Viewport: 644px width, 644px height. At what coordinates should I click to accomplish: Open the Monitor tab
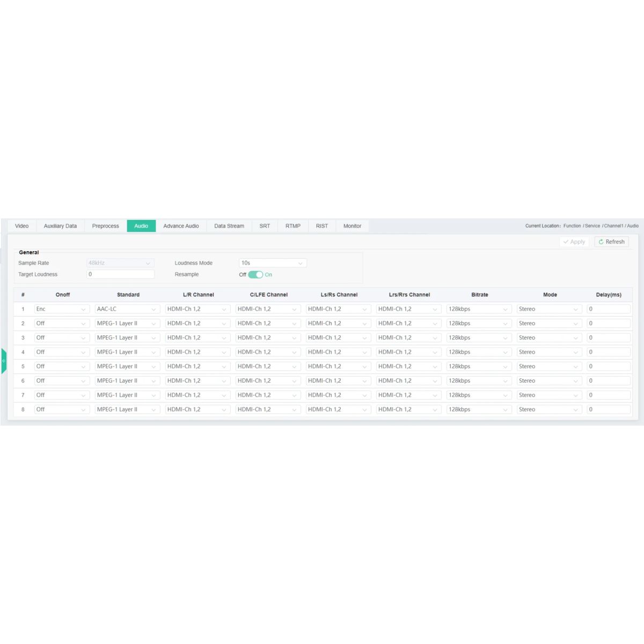[352, 226]
